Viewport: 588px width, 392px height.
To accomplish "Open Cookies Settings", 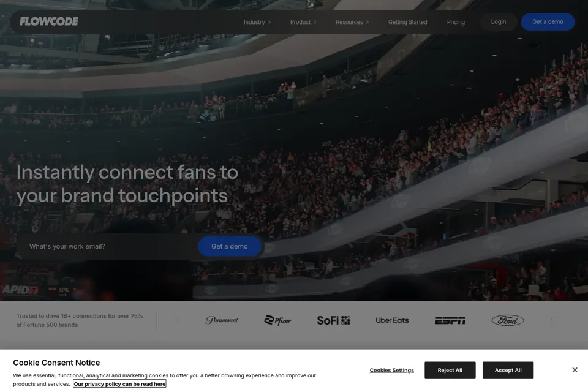I will [x=391, y=370].
